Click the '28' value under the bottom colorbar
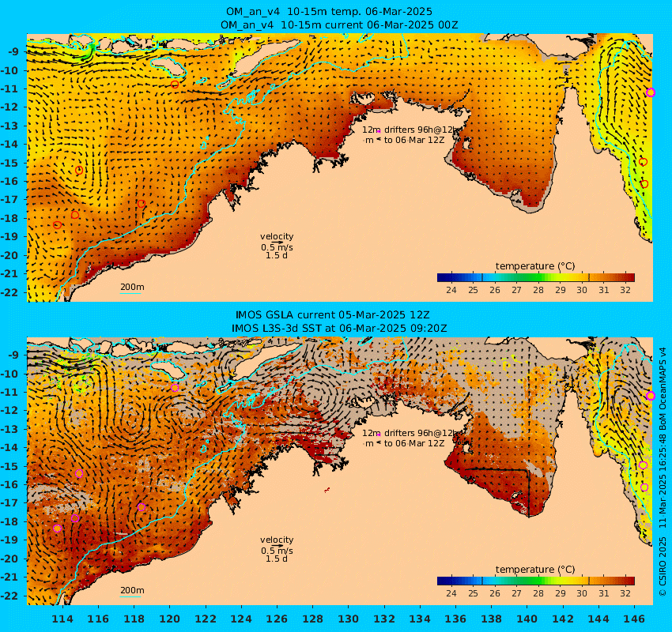Image resolution: width=672 pixels, height=632 pixels. pyautogui.click(x=538, y=593)
